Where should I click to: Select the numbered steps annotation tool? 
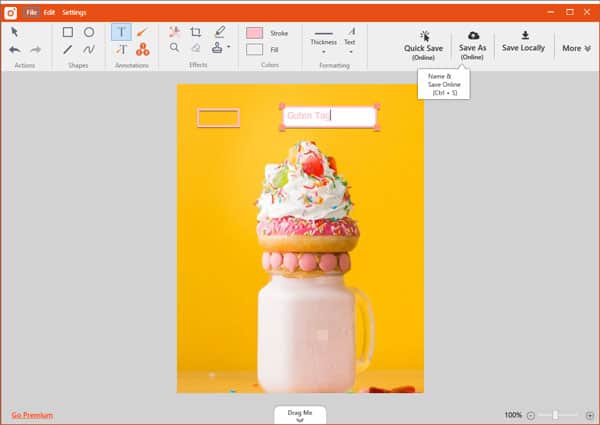(142, 49)
